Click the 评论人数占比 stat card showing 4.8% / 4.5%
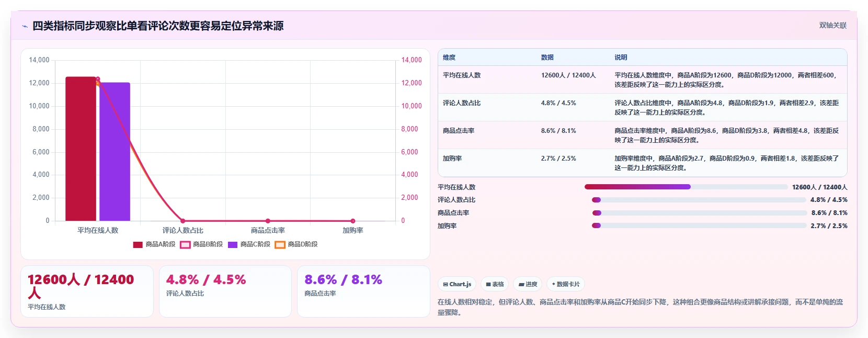The height and width of the screenshot is (338, 868). (x=225, y=291)
